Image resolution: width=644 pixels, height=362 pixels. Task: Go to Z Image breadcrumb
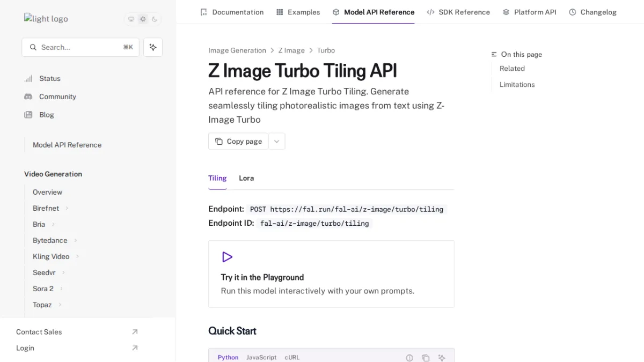[291, 50]
